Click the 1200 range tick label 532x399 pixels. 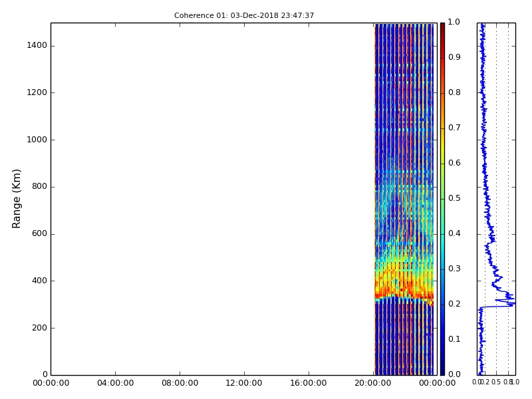coord(37,92)
